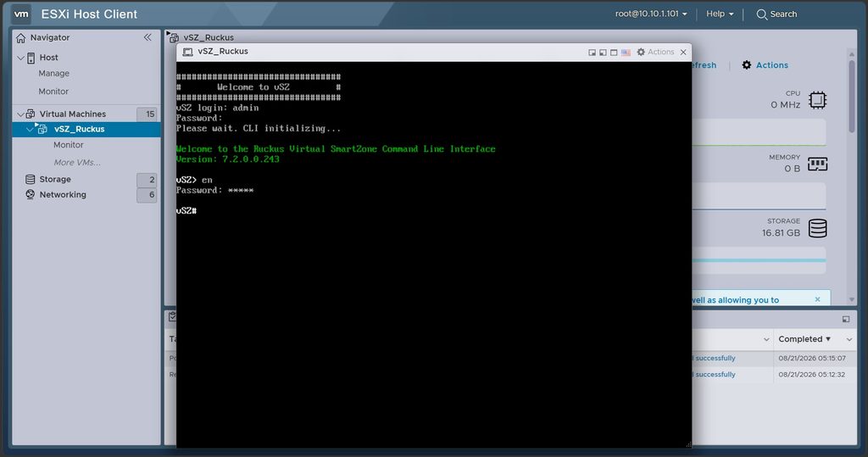Click the Navigator home icon
The width and height of the screenshot is (868, 457).
[21, 37]
